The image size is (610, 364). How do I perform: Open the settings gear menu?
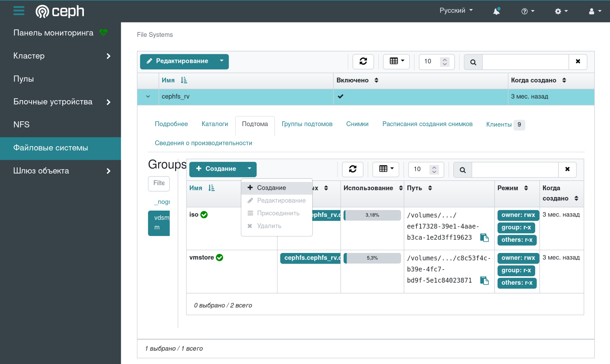tap(561, 11)
